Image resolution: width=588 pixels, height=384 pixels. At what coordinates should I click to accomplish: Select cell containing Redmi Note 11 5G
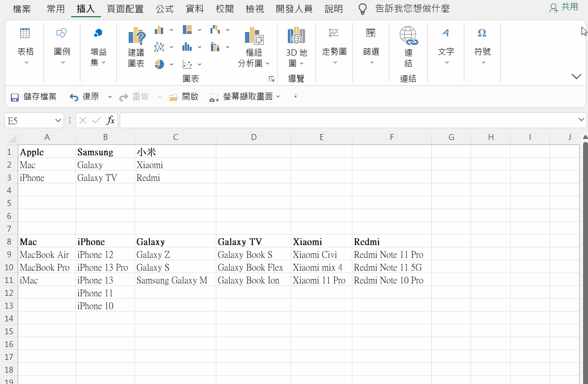coord(392,267)
